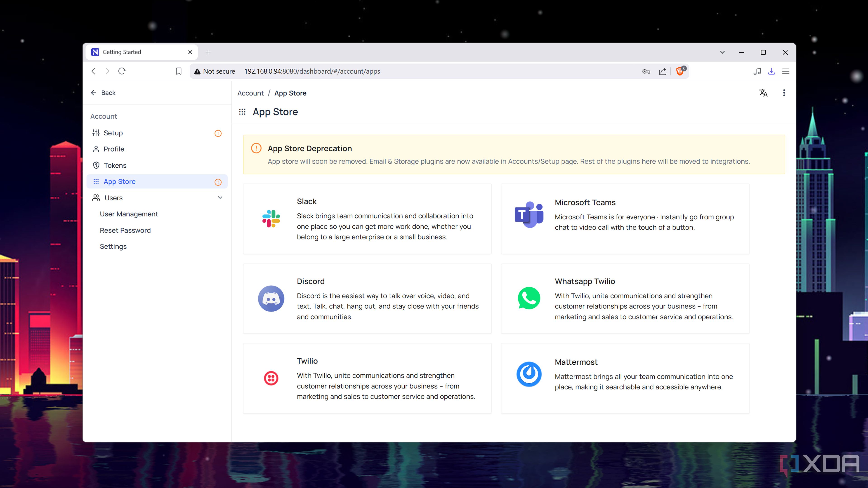Click the Whatsapp Twilio logo icon
Image resolution: width=868 pixels, height=488 pixels.
529,298
